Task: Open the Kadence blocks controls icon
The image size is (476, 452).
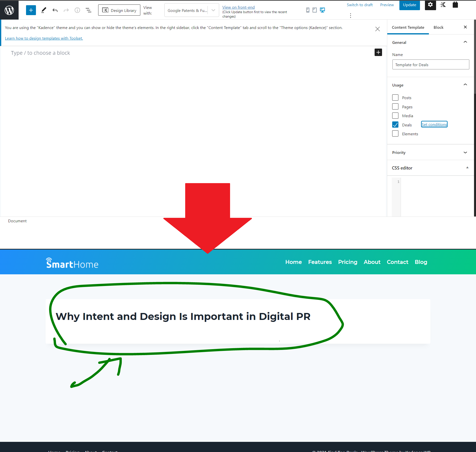Action: click(x=443, y=5)
